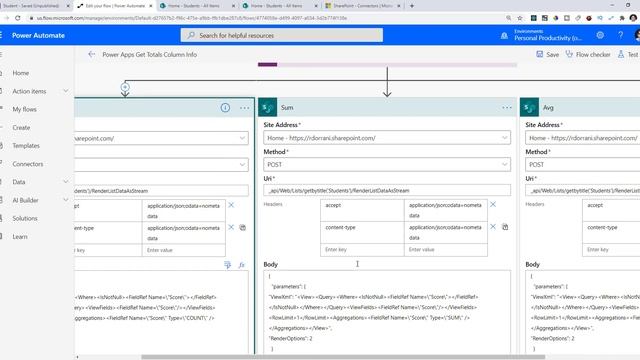Click accept header key in Sum action
The height and width of the screenshot is (360, 640).
point(362,210)
